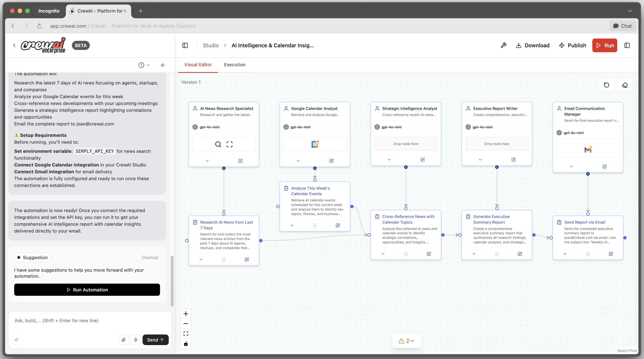Toggle the canvas lock interactivity button
Viewport: 644px width, 359px height.
pyautogui.click(x=186, y=344)
